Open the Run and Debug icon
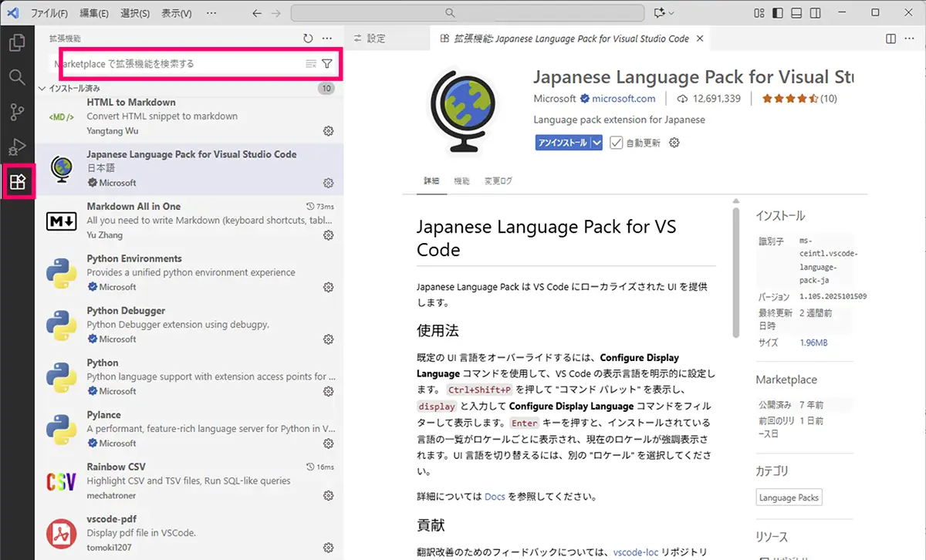This screenshot has height=560, width=926. pyautogui.click(x=18, y=147)
